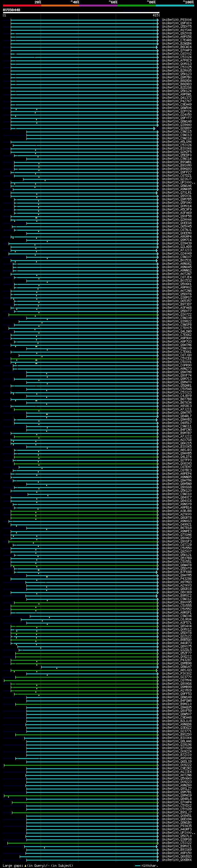197x868 pixels.
Task: Click the 'Large gaps' legend text
Action: 13,865
